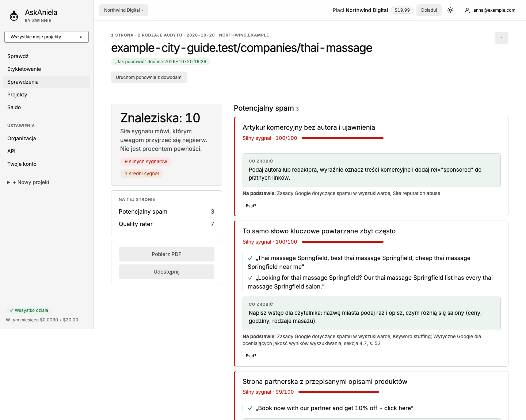Click the 99/100 signal strength bar
This screenshot has width=526, height=420.
click(339, 392)
